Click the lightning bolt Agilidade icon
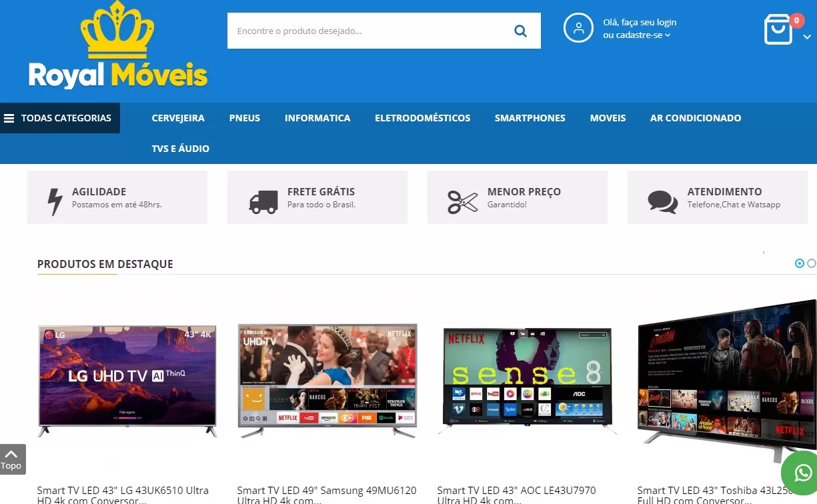Viewport: 817px width, 504px height. (x=55, y=201)
